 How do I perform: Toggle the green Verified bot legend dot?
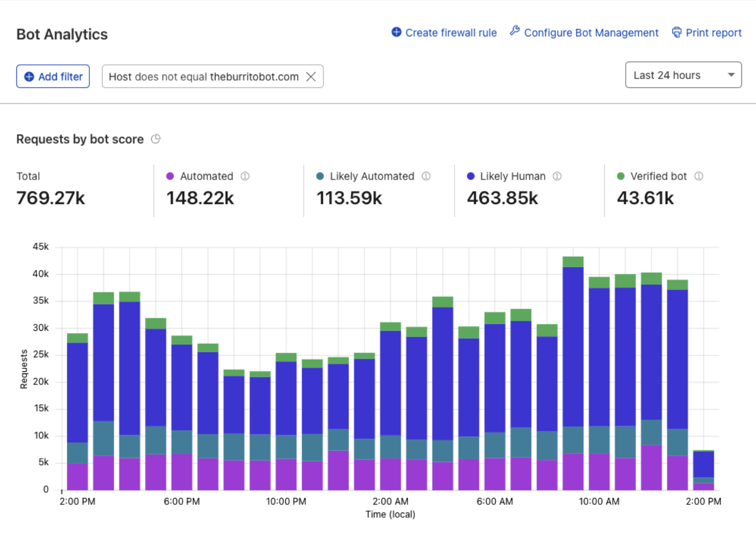coord(621,176)
